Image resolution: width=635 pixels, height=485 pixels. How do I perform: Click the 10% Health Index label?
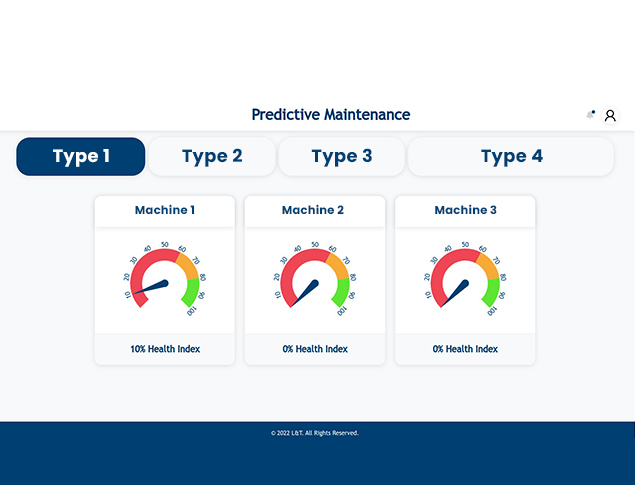click(165, 349)
